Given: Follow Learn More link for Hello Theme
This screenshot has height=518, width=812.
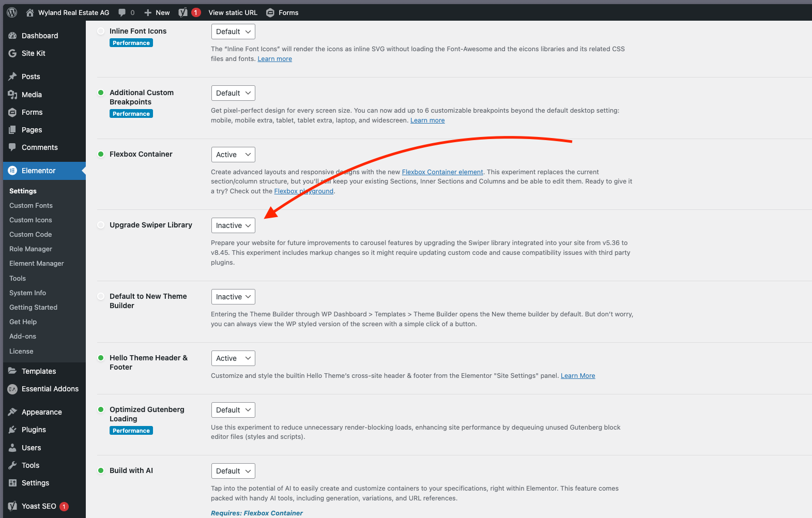Looking at the screenshot, I should (x=578, y=376).
